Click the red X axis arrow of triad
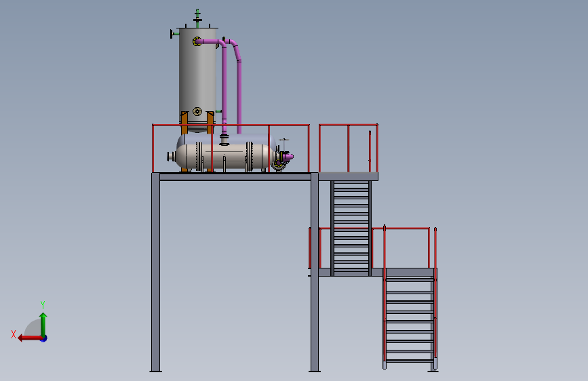 coord(29,338)
